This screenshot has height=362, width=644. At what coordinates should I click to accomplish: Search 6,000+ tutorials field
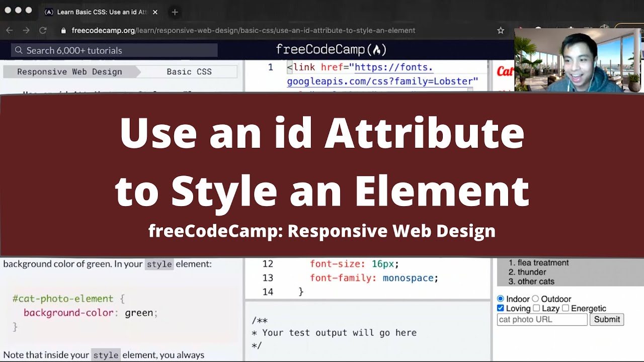point(114,50)
